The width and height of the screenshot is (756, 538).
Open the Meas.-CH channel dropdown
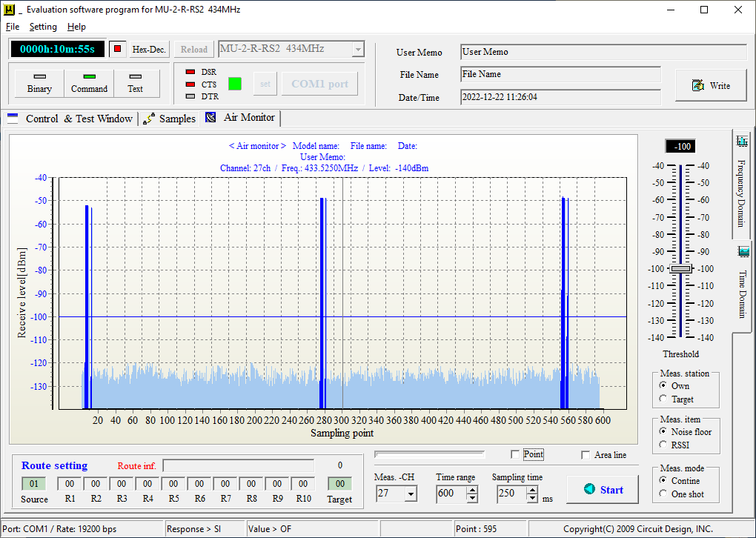click(411, 494)
